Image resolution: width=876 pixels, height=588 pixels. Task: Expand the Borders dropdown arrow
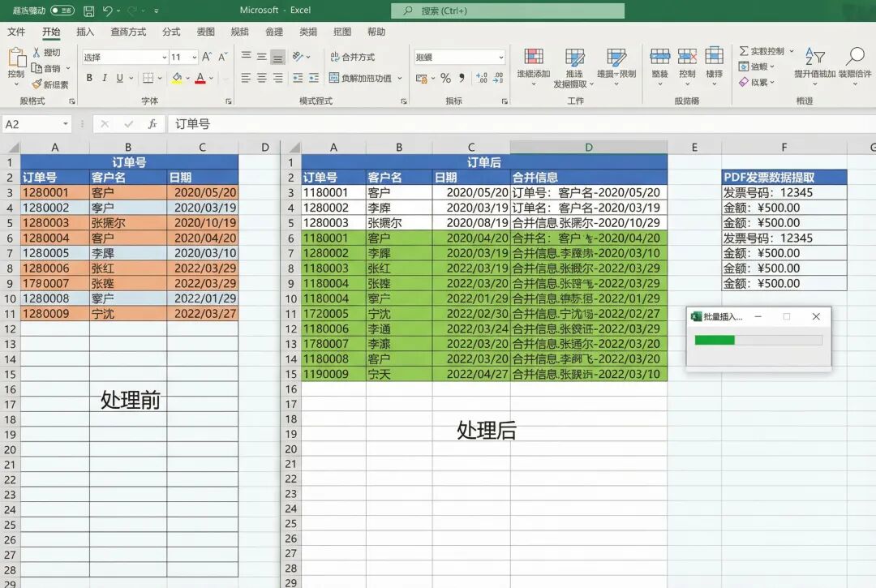pos(160,78)
